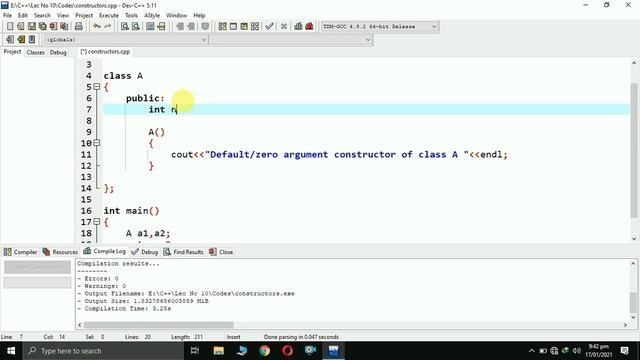
Task: Switch to the Project sidebar tab
Action: pyautogui.click(x=12, y=52)
